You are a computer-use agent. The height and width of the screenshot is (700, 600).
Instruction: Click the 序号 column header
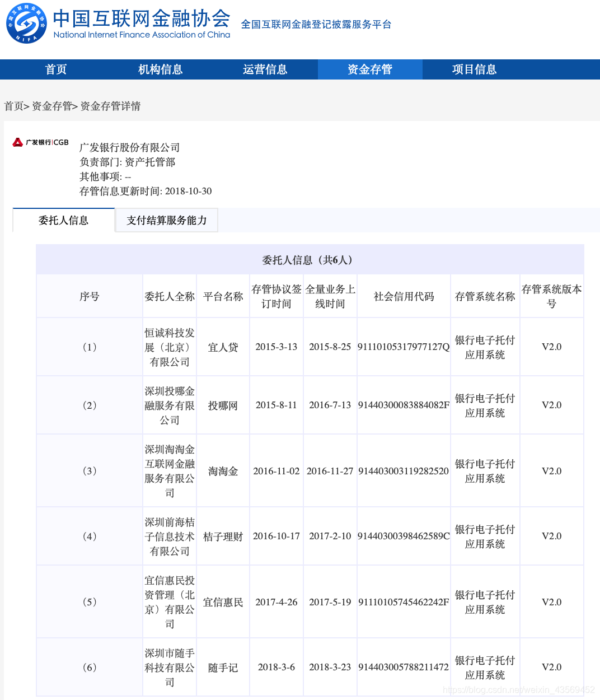tap(90, 296)
